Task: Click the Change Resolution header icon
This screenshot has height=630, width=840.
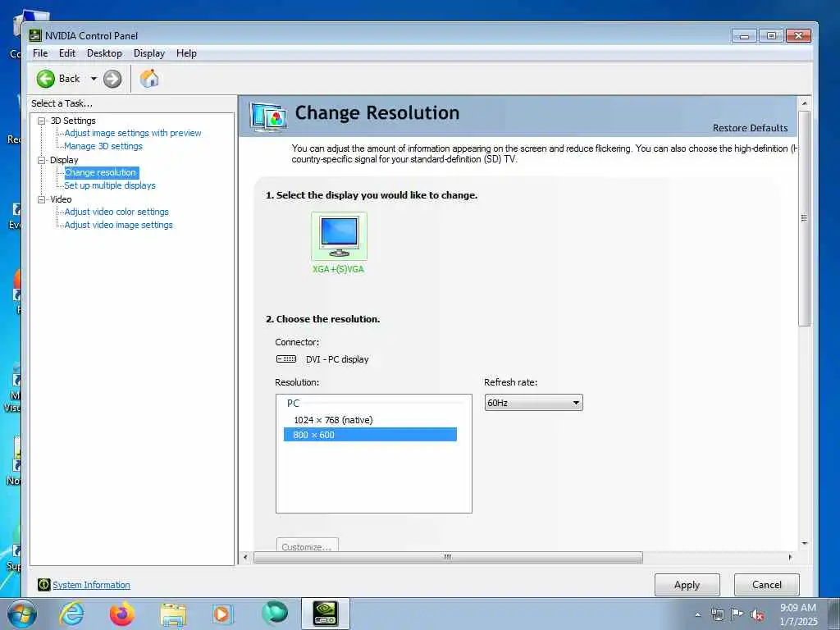Action: [268, 116]
